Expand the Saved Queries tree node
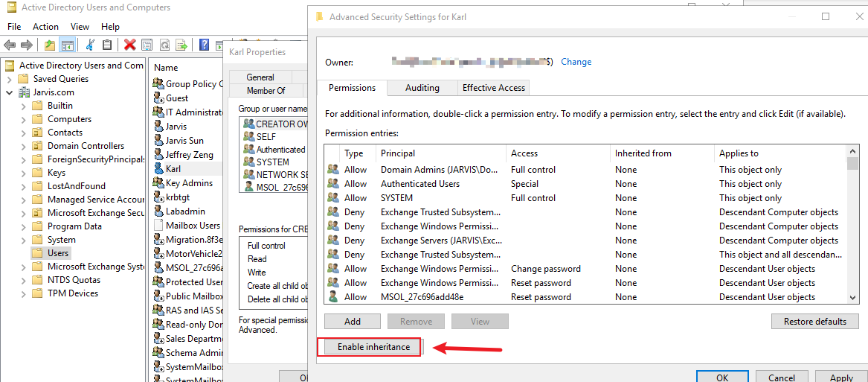 click(x=10, y=79)
